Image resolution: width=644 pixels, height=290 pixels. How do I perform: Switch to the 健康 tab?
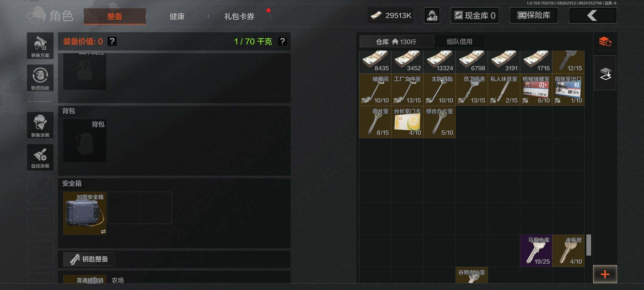pyautogui.click(x=177, y=16)
